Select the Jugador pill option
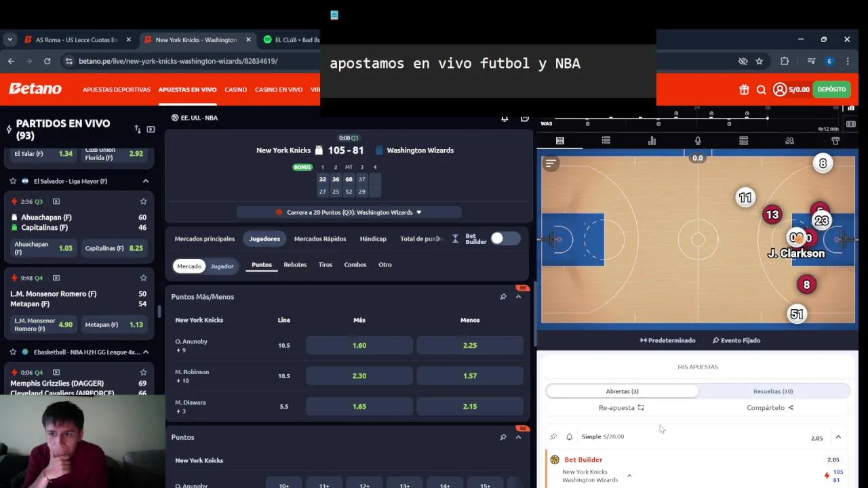The height and width of the screenshot is (488, 868). (222, 266)
